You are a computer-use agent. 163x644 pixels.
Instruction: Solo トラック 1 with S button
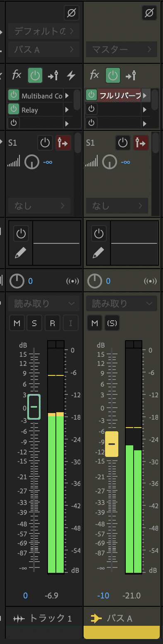click(34, 324)
